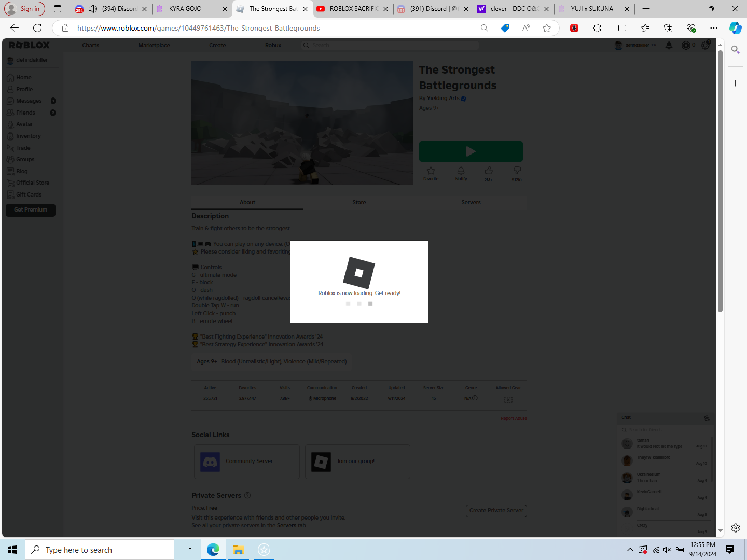Open Task View on taskbar
The height and width of the screenshot is (560, 747).
[x=187, y=550]
